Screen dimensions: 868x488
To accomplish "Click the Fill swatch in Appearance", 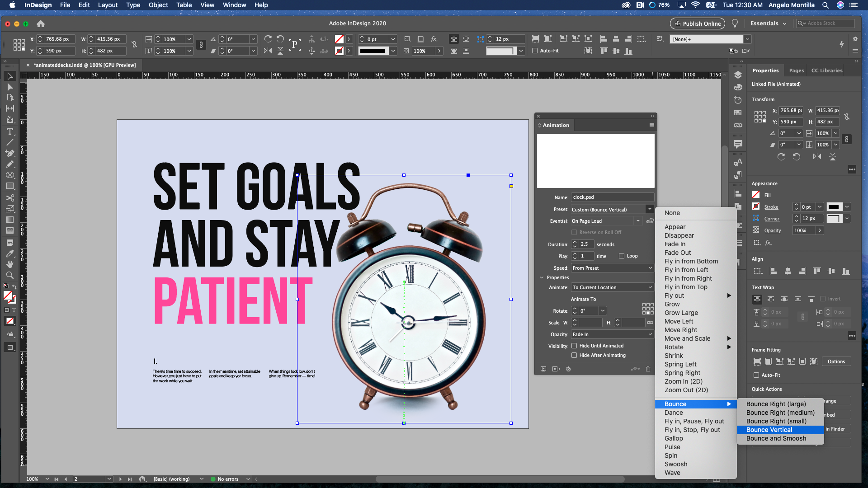I will (x=756, y=194).
